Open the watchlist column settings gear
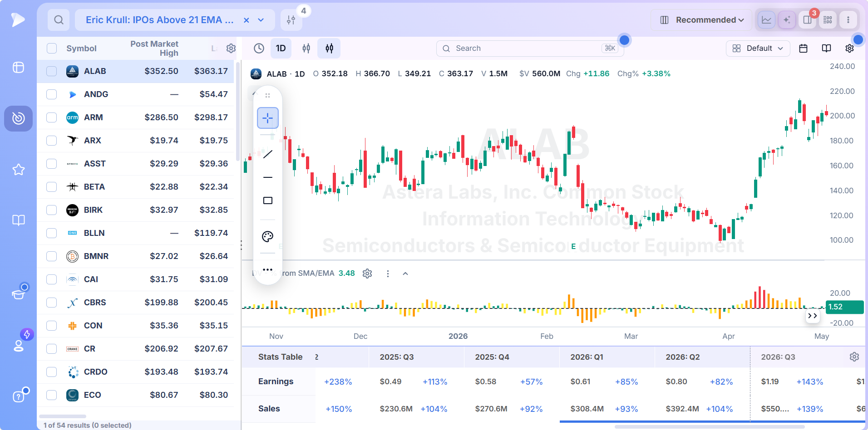Screen dimensions: 868x430 pos(231,49)
